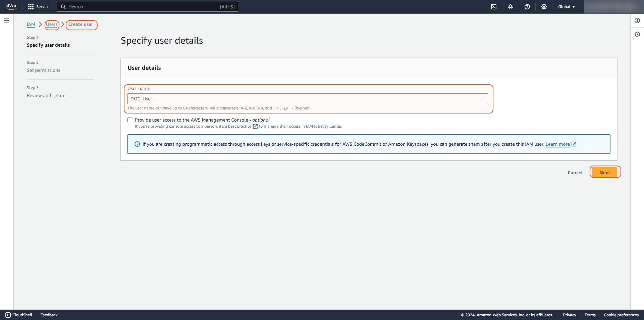This screenshot has height=320, width=644.
Task: Expand the account menu at top right
Action: 613,7
